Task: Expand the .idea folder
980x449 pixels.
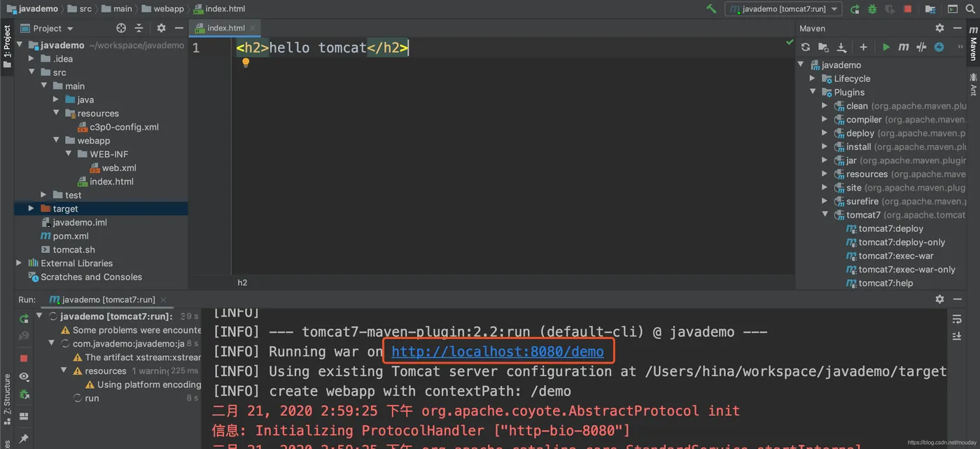Action: 31,59
